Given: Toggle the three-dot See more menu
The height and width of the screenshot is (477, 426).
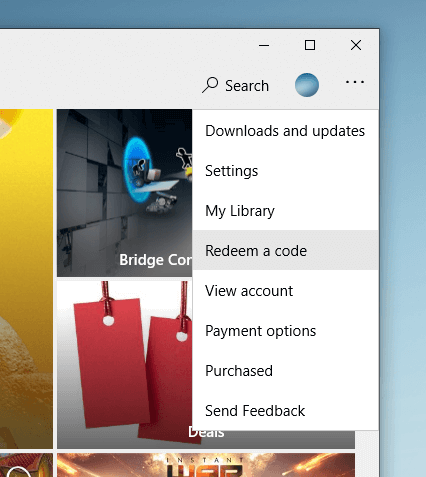Looking at the screenshot, I should [355, 82].
